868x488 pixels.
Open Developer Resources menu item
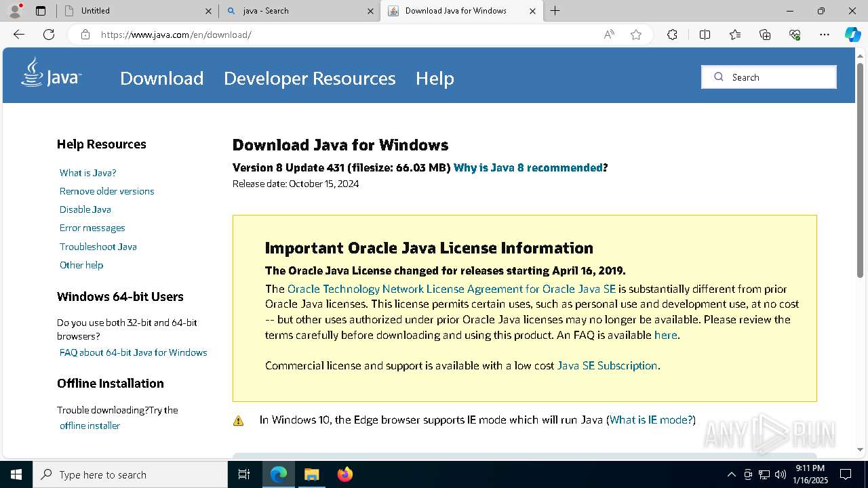tap(309, 78)
